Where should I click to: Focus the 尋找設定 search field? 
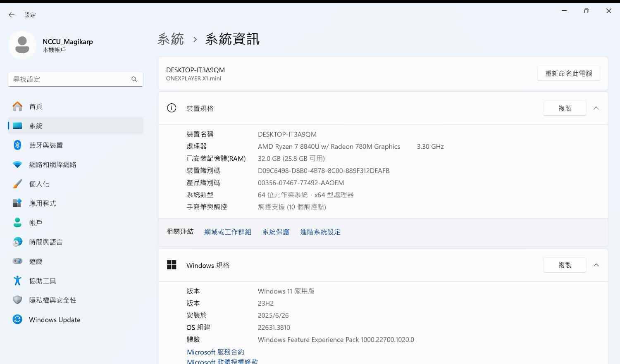click(x=76, y=79)
